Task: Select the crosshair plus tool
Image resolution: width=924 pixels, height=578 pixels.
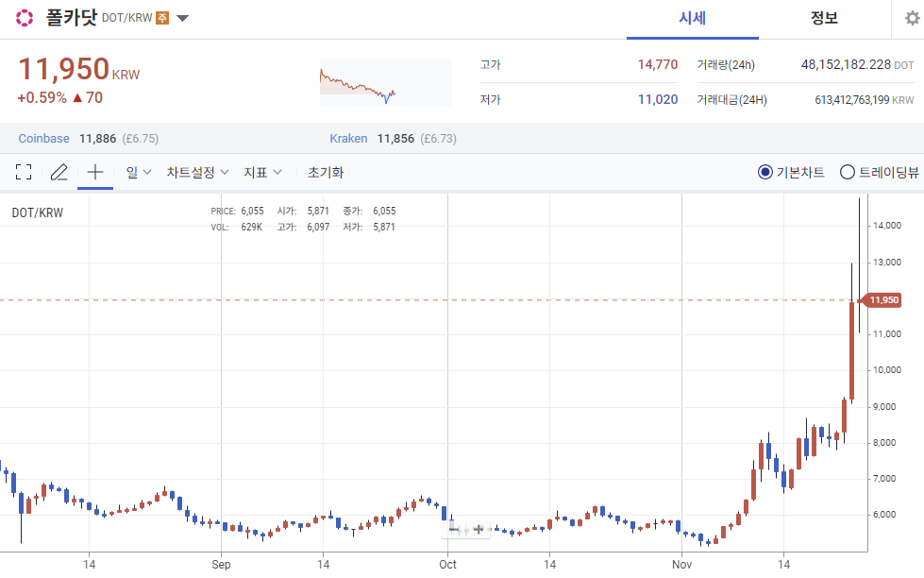Action: click(x=95, y=172)
